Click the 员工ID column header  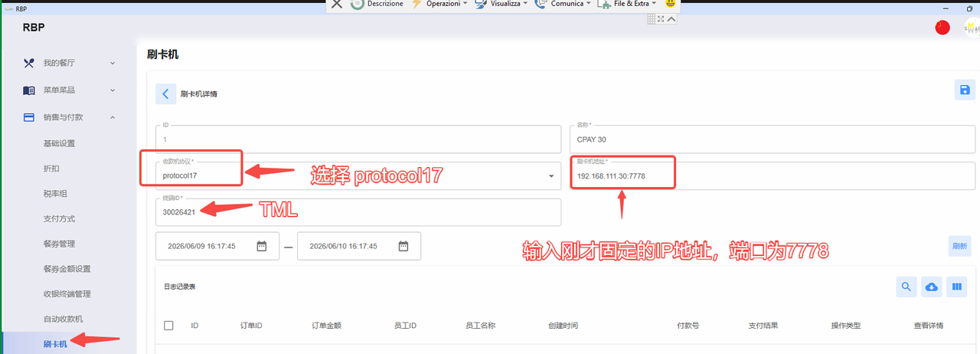pyautogui.click(x=405, y=326)
